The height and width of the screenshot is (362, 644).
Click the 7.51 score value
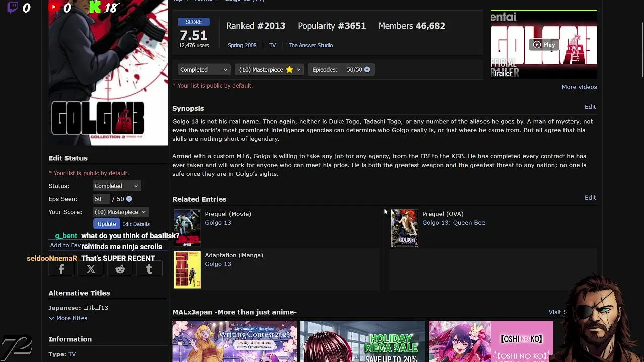tap(194, 35)
